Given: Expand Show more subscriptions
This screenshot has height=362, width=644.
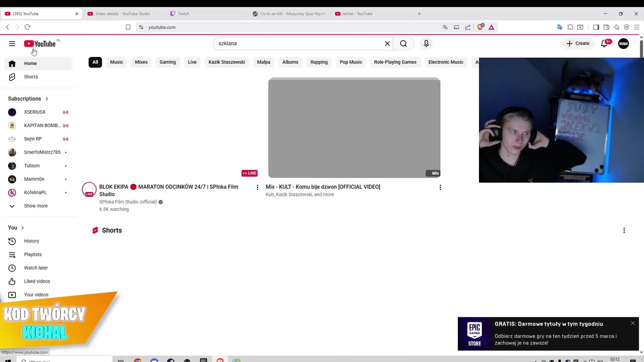Looking at the screenshot, I should click(x=38, y=206).
